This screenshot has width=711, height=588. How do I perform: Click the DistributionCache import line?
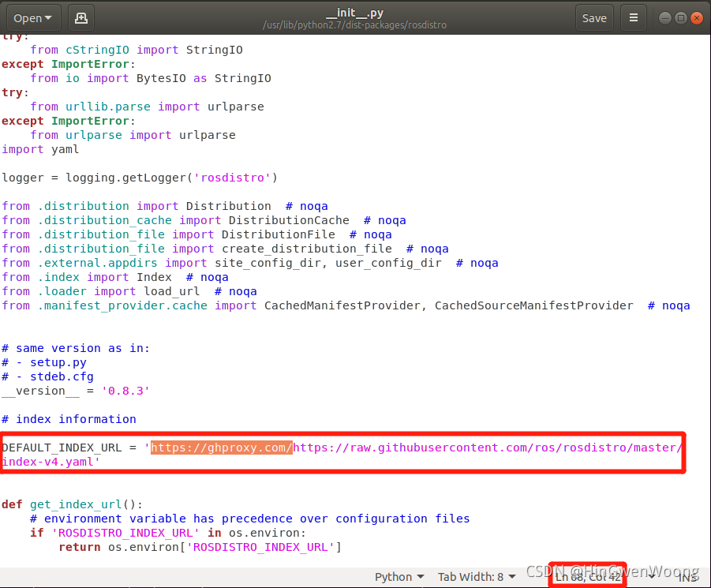[x=204, y=220]
